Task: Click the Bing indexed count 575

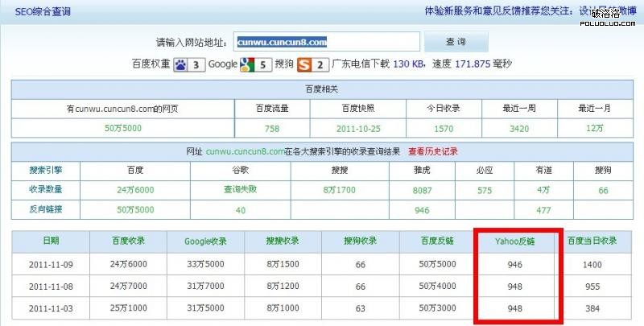Action: click(484, 191)
